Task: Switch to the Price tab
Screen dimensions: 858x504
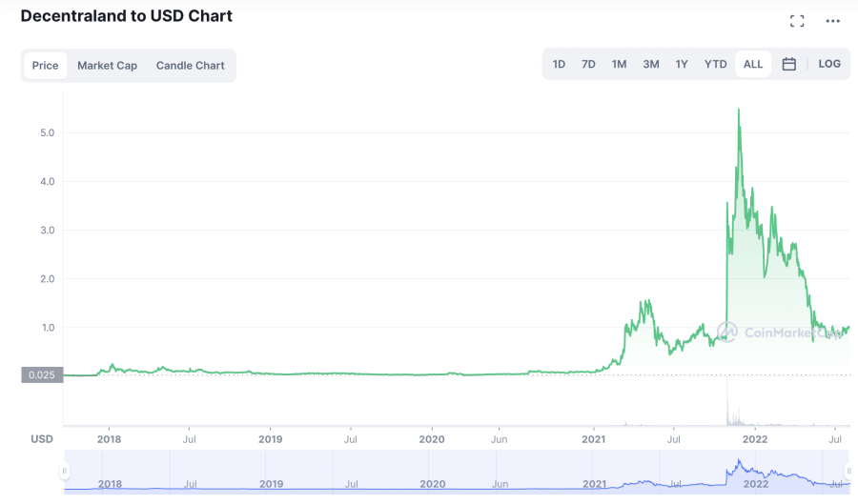Action: coord(45,66)
